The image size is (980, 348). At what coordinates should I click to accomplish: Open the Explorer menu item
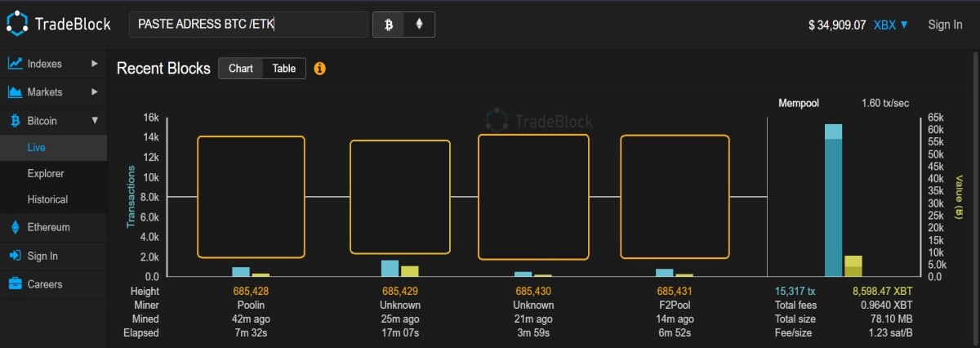tap(46, 173)
